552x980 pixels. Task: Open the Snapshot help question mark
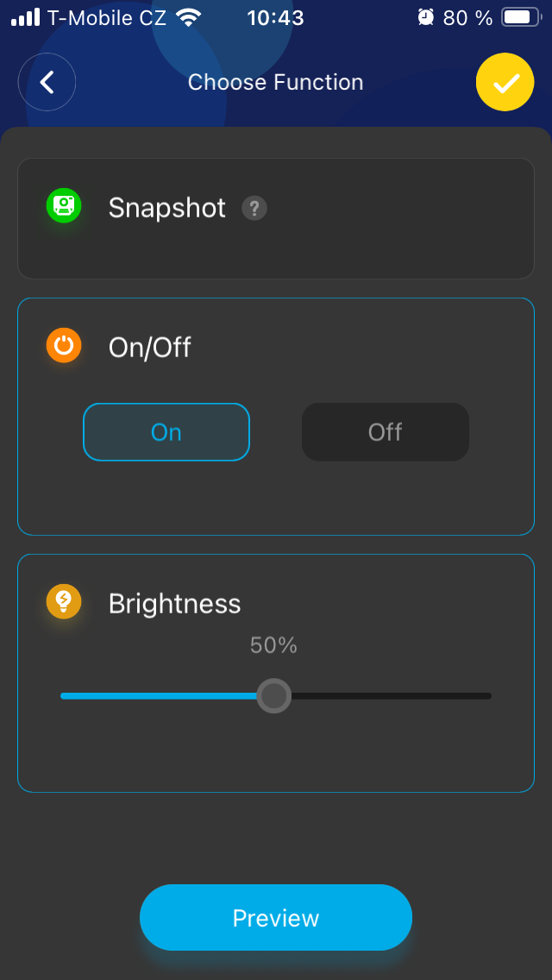pos(254,208)
